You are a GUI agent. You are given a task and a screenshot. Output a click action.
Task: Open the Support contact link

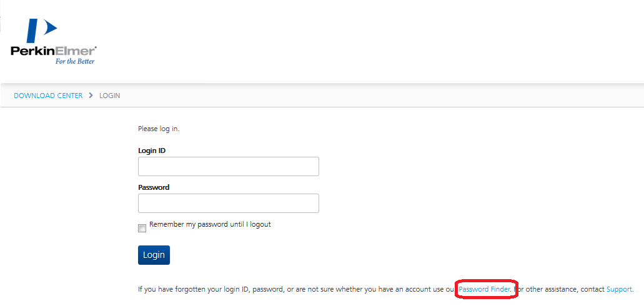[x=619, y=289]
